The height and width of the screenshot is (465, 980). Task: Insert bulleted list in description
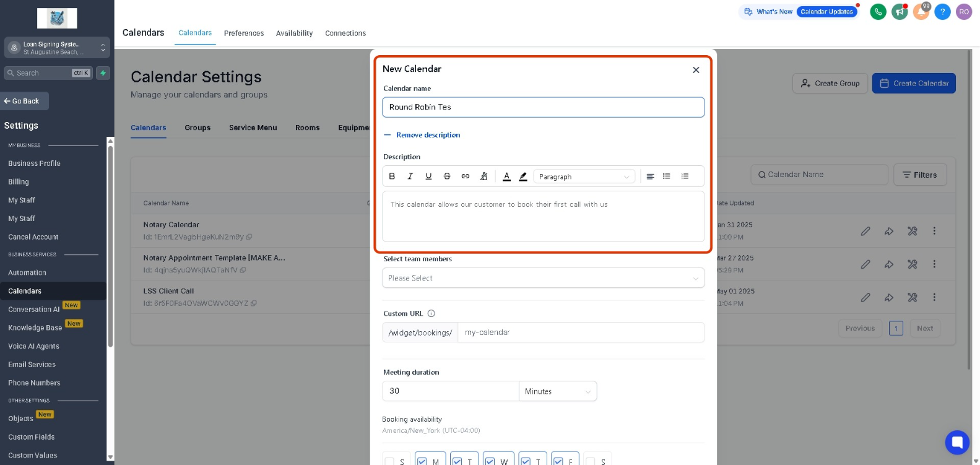pos(667,176)
